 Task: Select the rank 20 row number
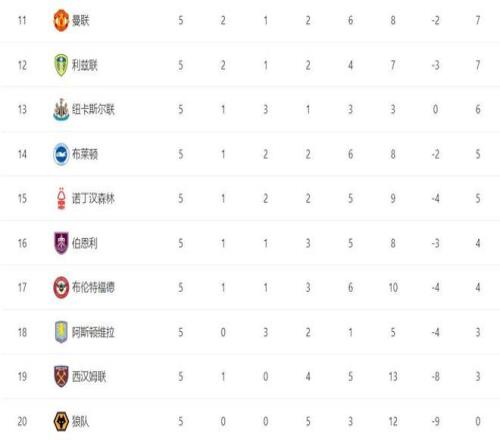click(x=22, y=421)
